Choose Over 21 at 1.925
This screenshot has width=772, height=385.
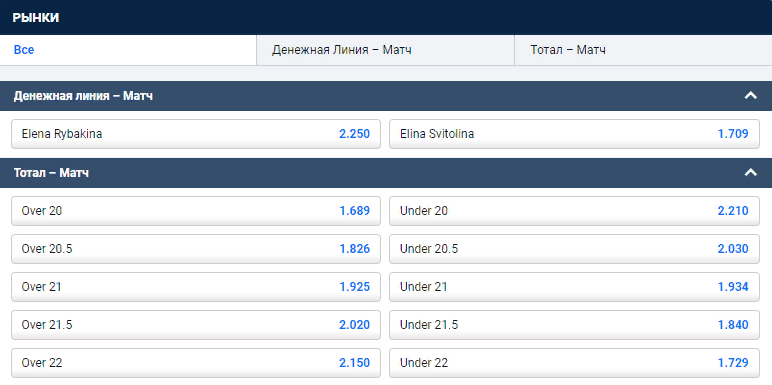tap(196, 287)
